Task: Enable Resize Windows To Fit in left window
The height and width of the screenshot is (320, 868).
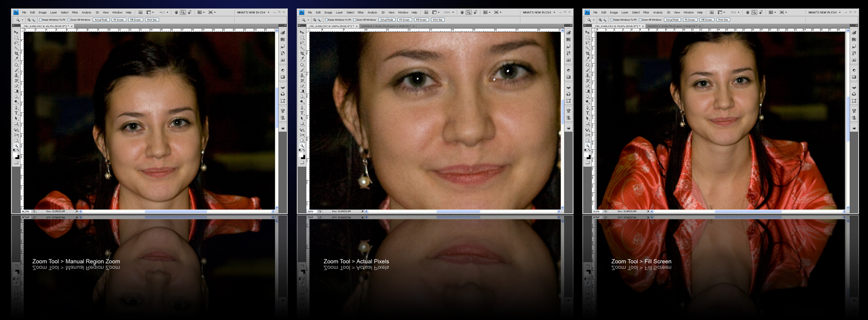Action: coord(41,20)
